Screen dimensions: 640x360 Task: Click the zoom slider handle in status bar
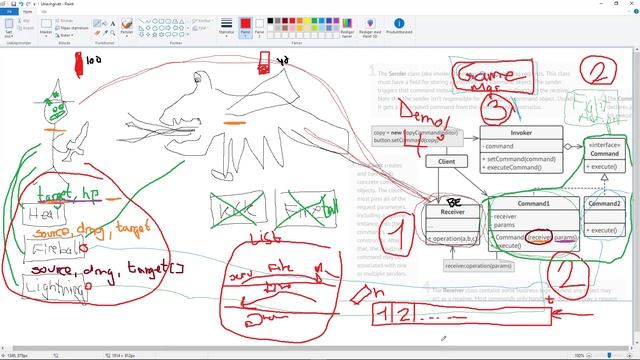tap(609, 356)
